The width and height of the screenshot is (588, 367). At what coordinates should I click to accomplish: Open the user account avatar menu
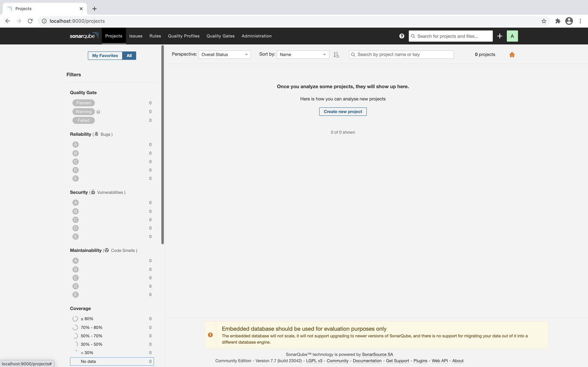click(x=512, y=36)
